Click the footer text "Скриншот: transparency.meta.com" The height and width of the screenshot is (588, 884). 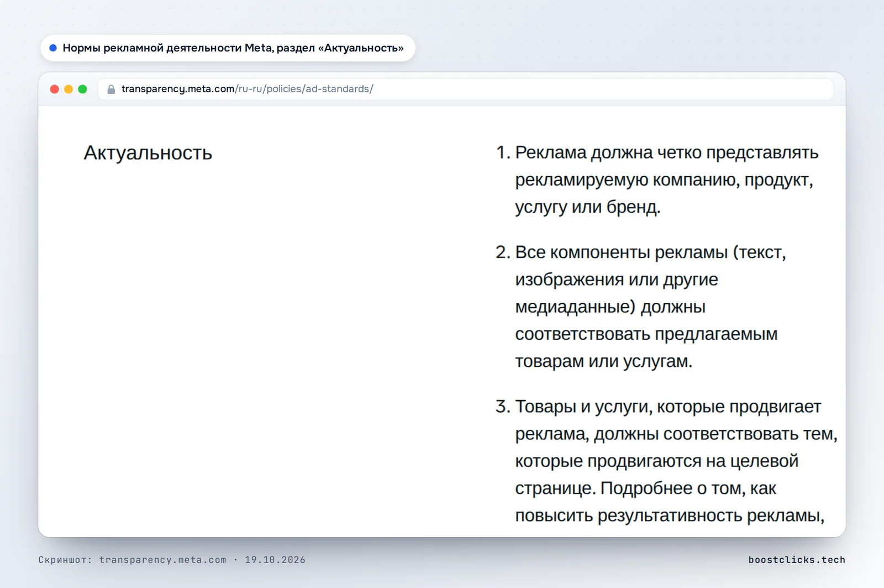point(172,560)
